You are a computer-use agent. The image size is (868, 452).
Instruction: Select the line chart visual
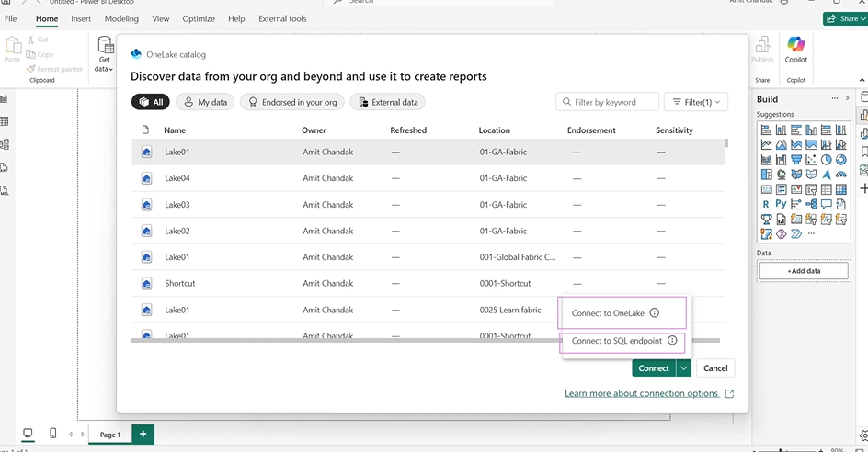(766, 145)
